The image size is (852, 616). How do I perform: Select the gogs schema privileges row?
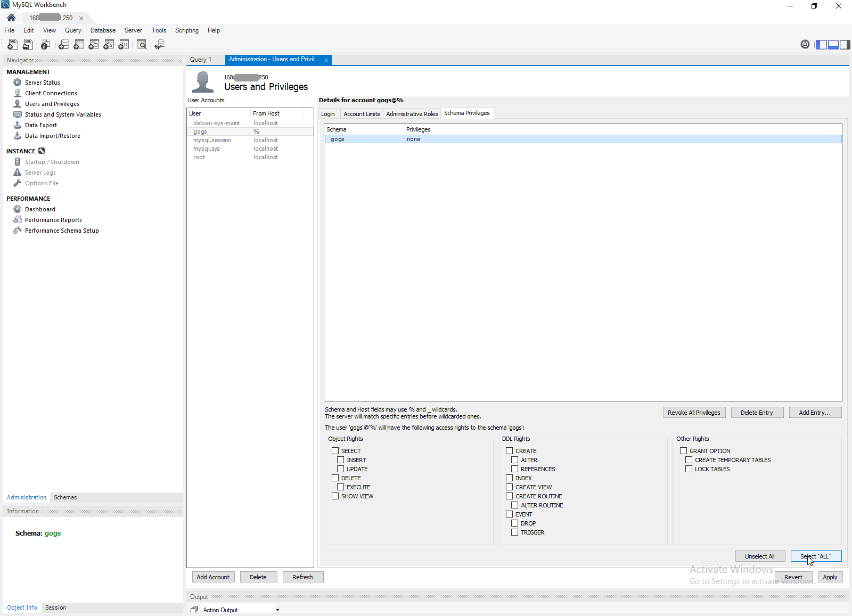(x=583, y=139)
